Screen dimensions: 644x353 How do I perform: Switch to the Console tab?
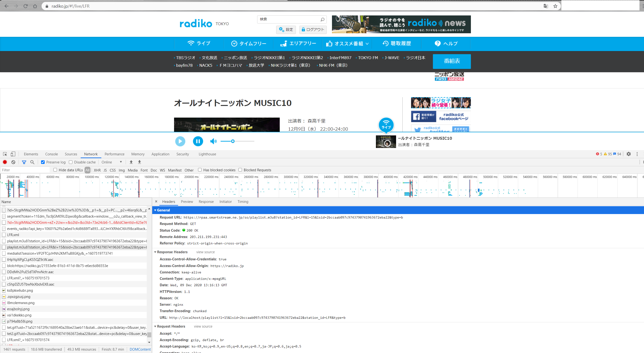(52, 154)
